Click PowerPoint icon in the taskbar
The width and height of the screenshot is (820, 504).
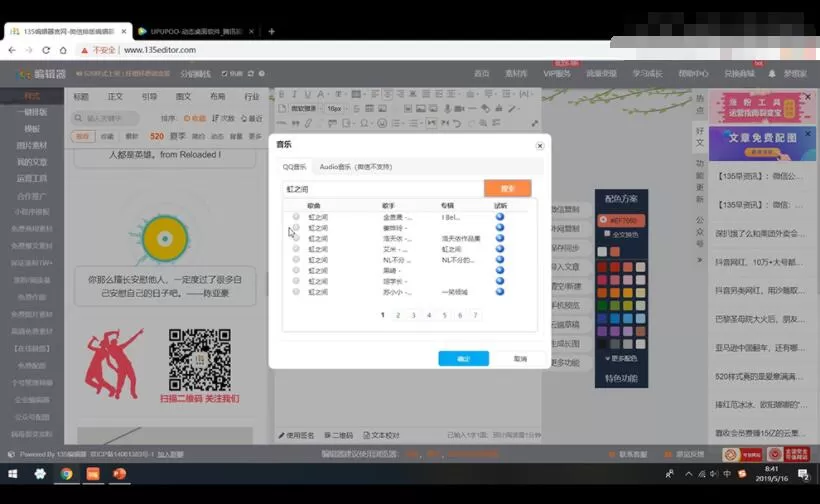120,474
